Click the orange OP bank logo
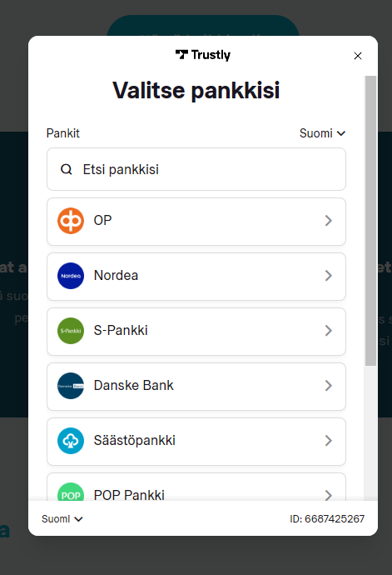This screenshot has height=575, width=392. (71, 221)
